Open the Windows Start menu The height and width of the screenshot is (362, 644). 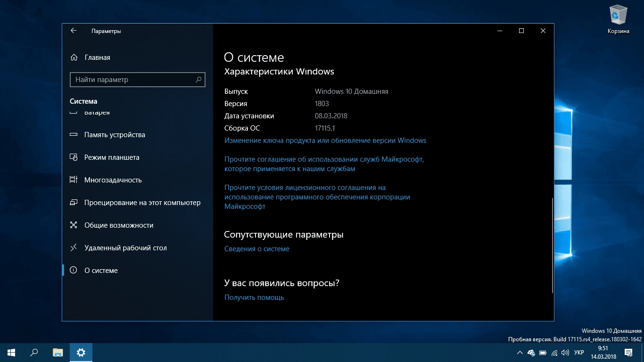[x=11, y=352]
